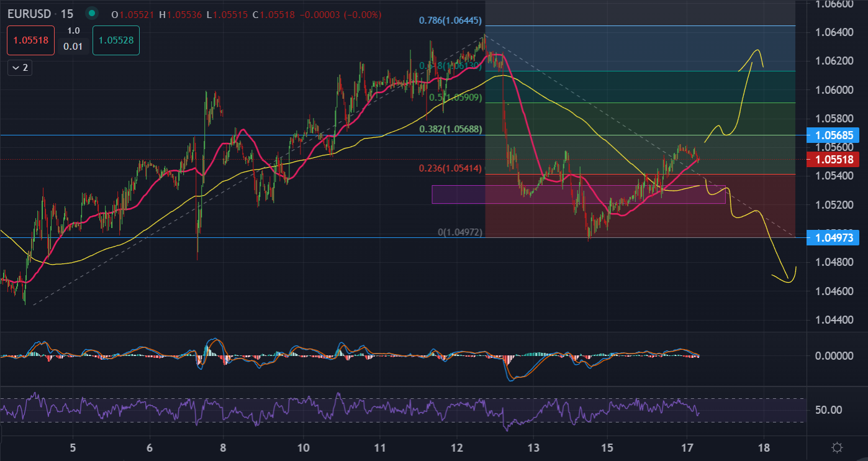Click the 0.786 Fibonacci level label
This screenshot has width=868, height=461.
coord(450,21)
